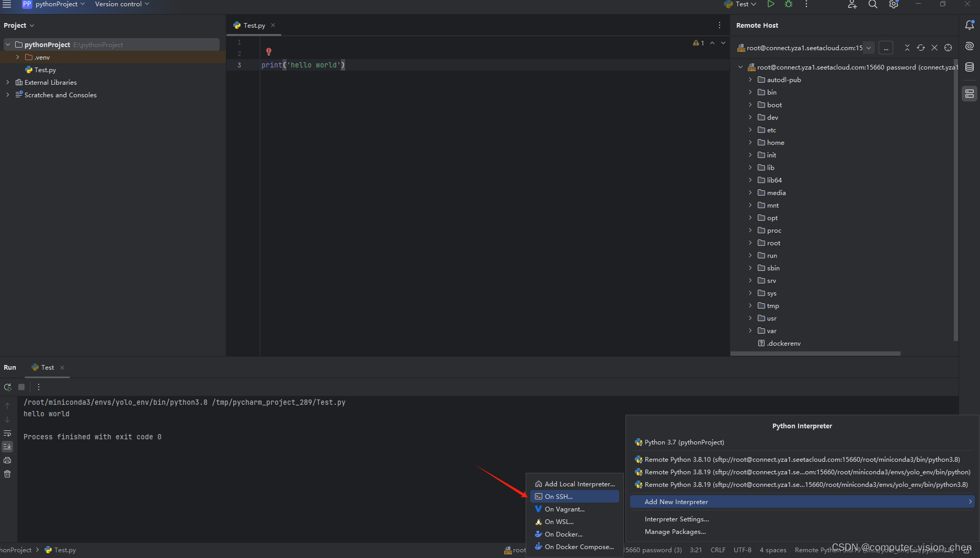Collapse pythonProject root node
The height and width of the screenshot is (558, 980).
(x=7, y=44)
